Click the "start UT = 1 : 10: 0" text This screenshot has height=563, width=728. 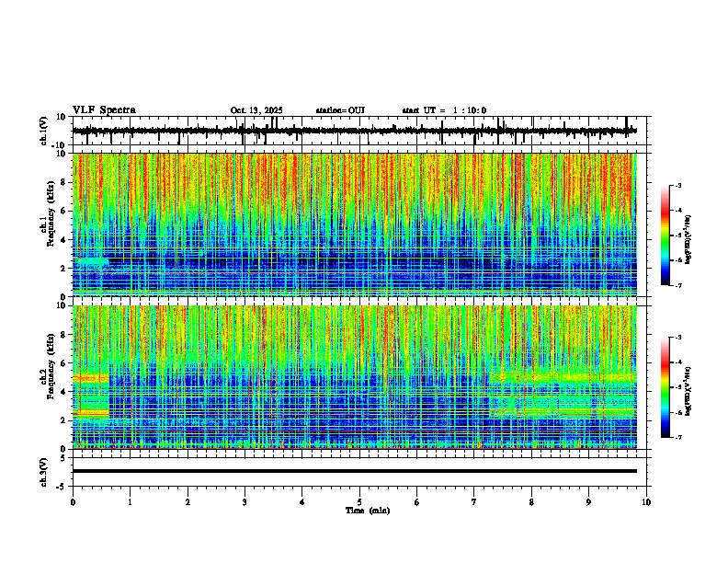pos(444,110)
